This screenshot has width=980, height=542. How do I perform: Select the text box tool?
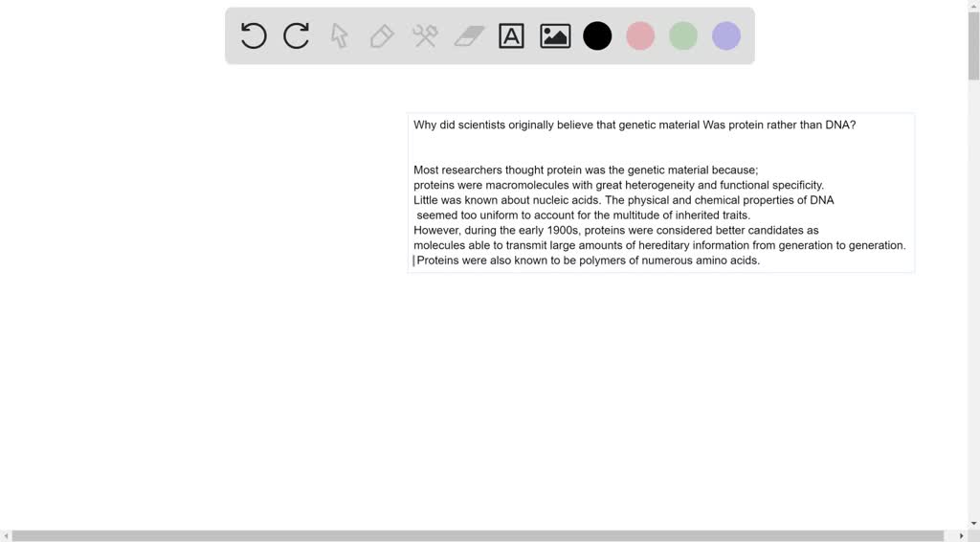click(511, 35)
